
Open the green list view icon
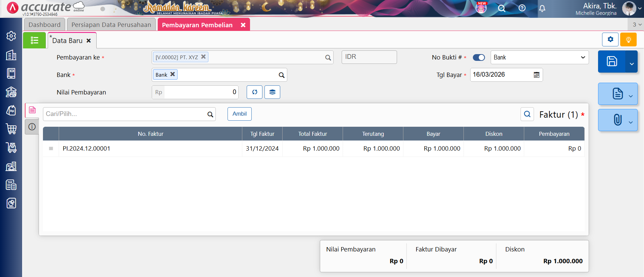pos(34,40)
